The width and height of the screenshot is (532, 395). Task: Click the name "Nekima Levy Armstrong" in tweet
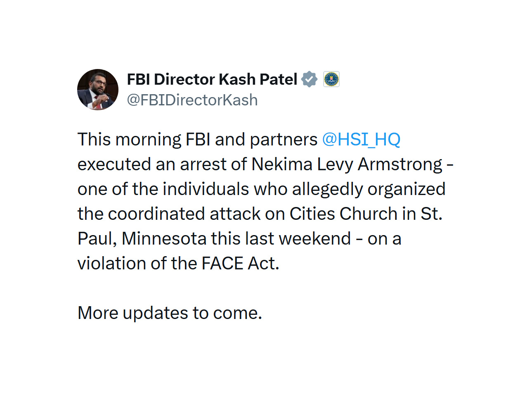[347, 164]
